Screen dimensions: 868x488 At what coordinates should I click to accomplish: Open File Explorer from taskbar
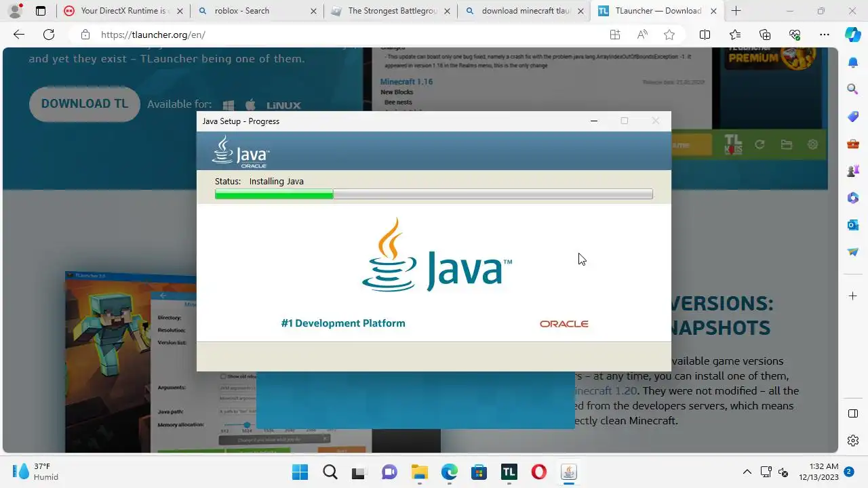[x=419, y=472]
